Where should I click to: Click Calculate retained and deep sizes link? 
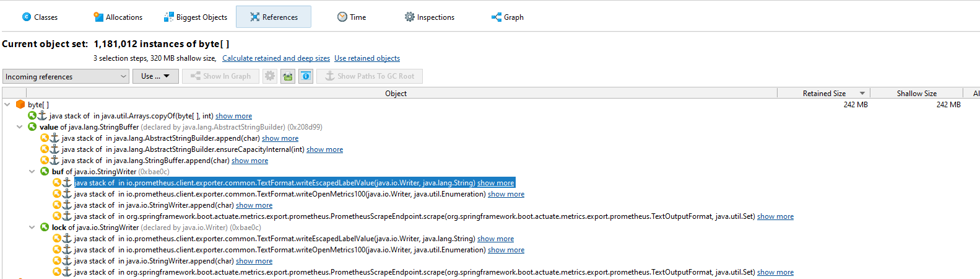point(276,58)
